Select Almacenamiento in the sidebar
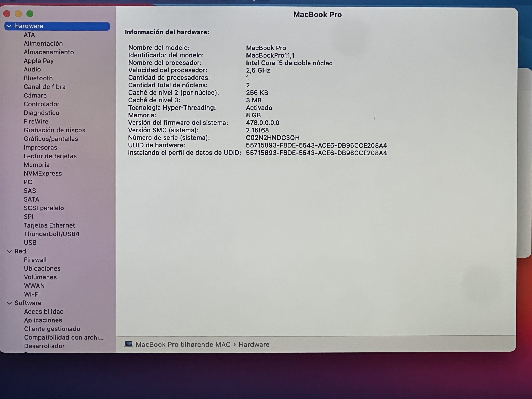The image size is (532, 399). (x=49, y=52)
